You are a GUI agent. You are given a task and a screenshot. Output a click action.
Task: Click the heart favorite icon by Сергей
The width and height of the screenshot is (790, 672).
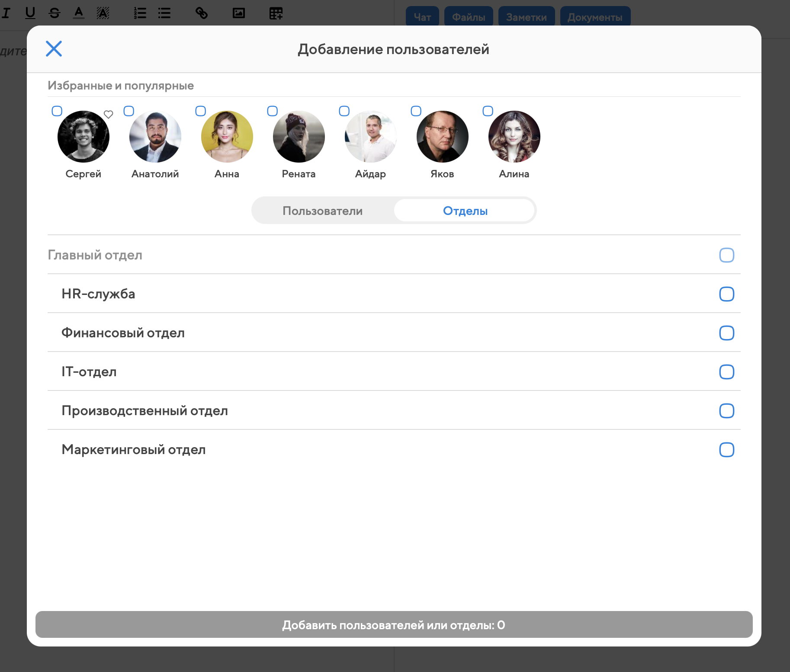coord(109,115)
